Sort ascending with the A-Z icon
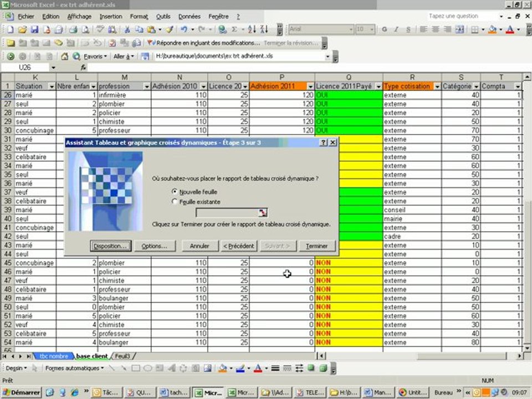This screenshot has height=399, width=532. (252, 29)
